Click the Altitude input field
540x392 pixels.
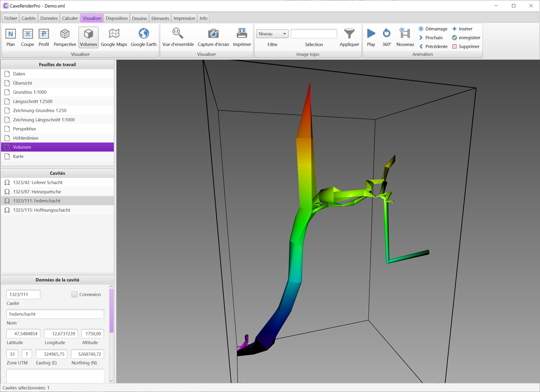pos(92,334)
